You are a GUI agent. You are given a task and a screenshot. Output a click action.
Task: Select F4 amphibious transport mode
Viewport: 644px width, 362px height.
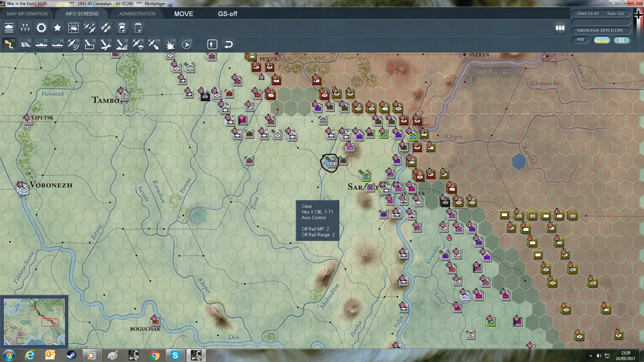click(x=57, y=44)
